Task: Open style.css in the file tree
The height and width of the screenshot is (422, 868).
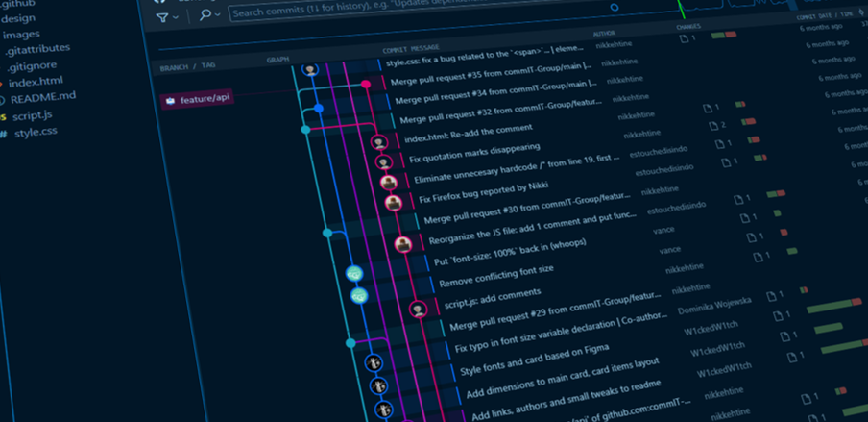Action: (35, 133)
